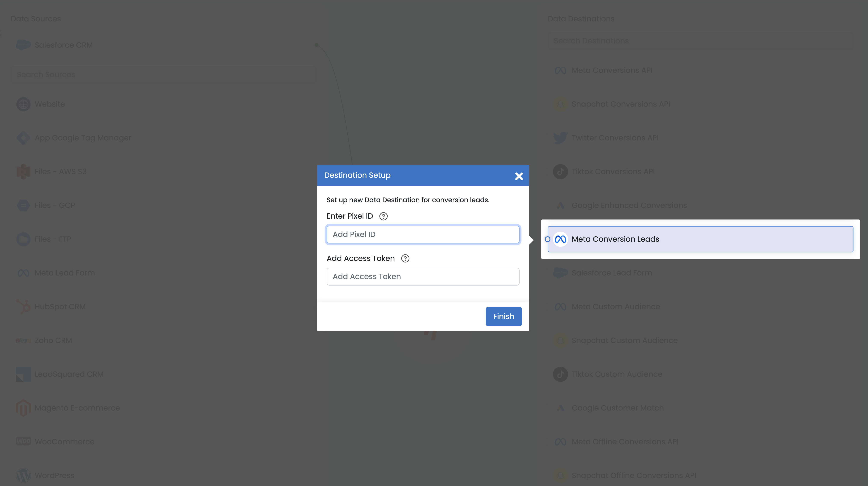
Task: Open help icon next to Add Access Token
Action: pos(405,258)
